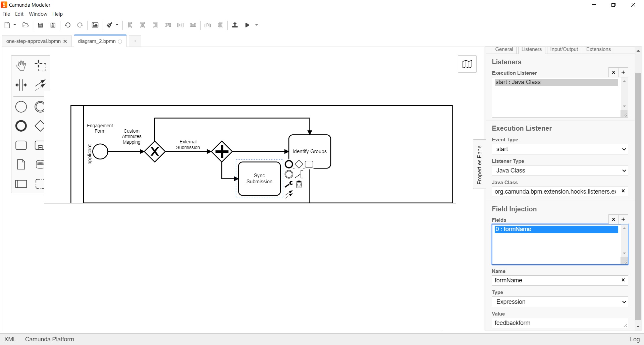Open the Window menu
This screenshot has width=644, height=345.
pyautogui.click(x=38, y=14)
